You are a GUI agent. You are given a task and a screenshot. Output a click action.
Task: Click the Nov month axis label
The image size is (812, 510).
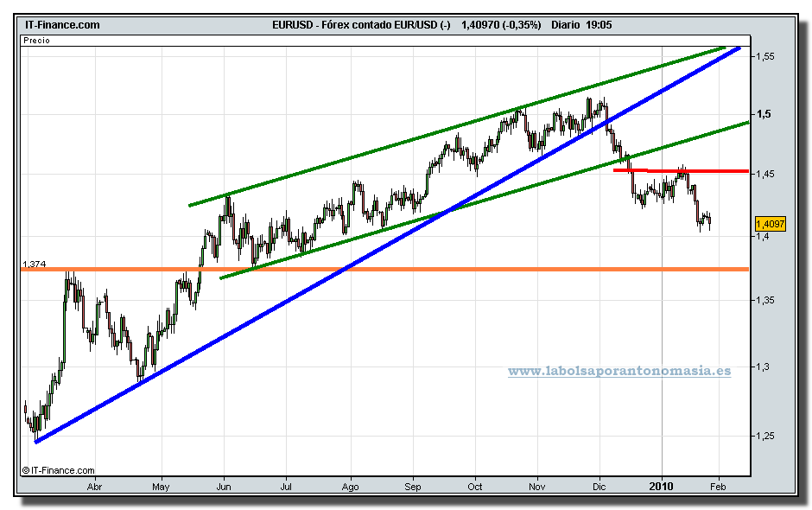pos(537,487)
